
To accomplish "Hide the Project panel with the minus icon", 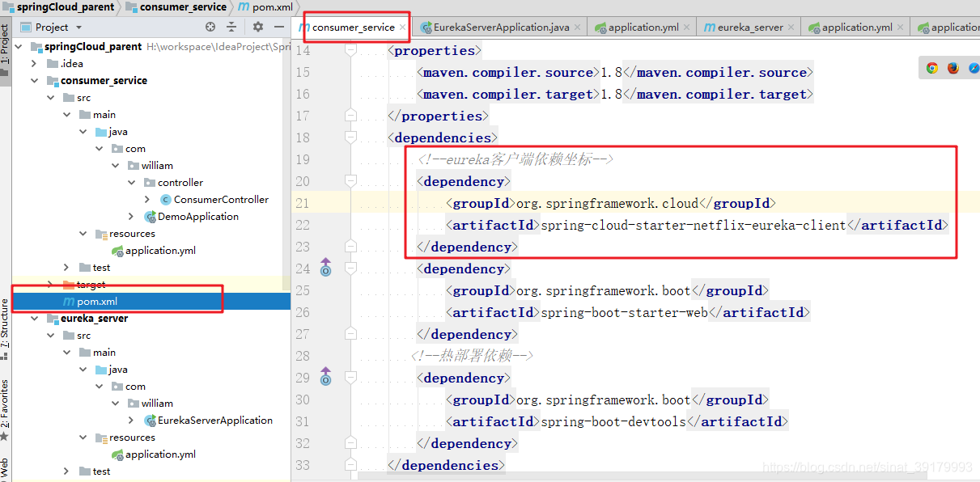I will [x=278, y=27].
